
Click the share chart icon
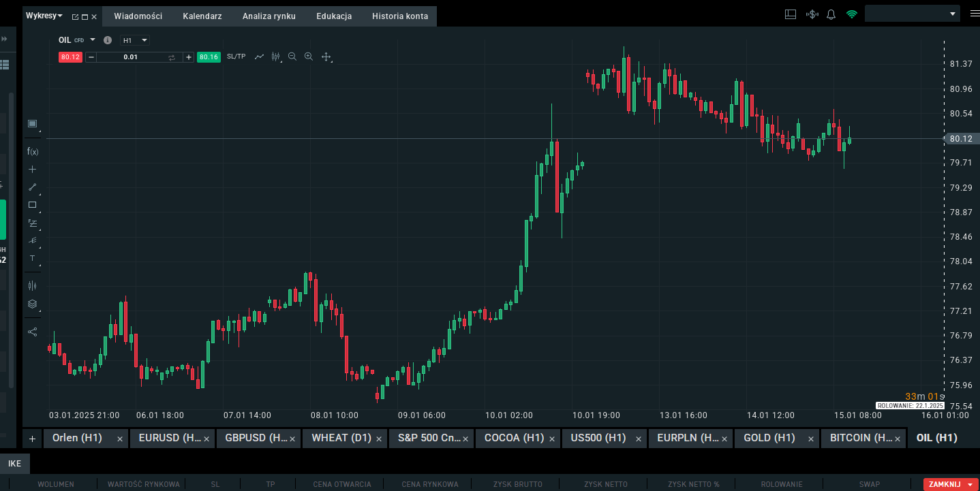pyautogui.click(x=32, y=332)
